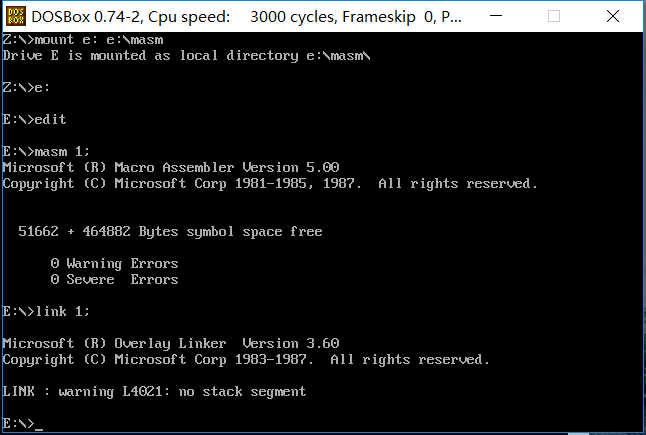Image resolution: width=646 pixels, height=435 pixels.
Task: Click the DOSBox icon in the title bar
Action: [15, 17]
